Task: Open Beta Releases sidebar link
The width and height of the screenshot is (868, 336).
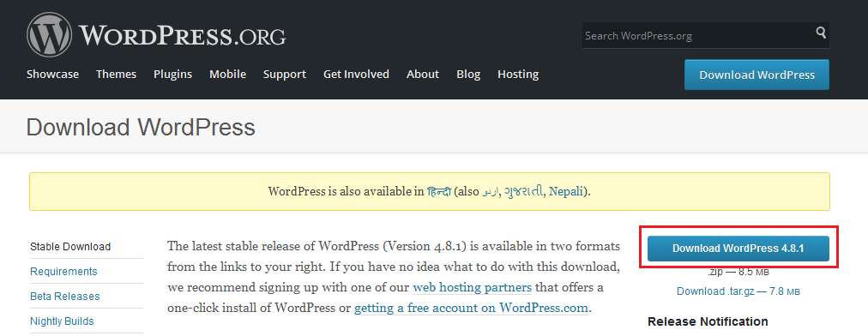Action: click(65, 297)
